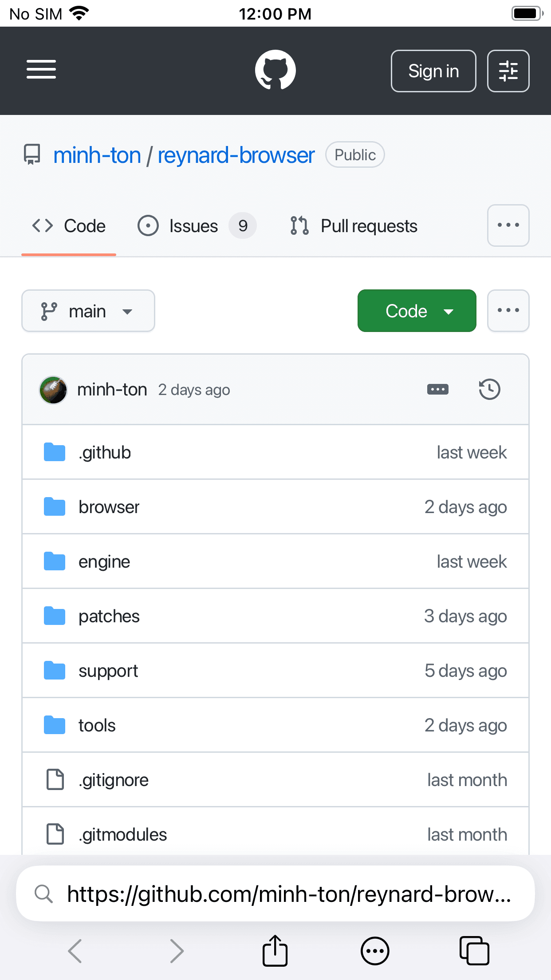Open appearance settings sliders icon
The height and width of the screenshot is (980, 551).
point(508,71)
